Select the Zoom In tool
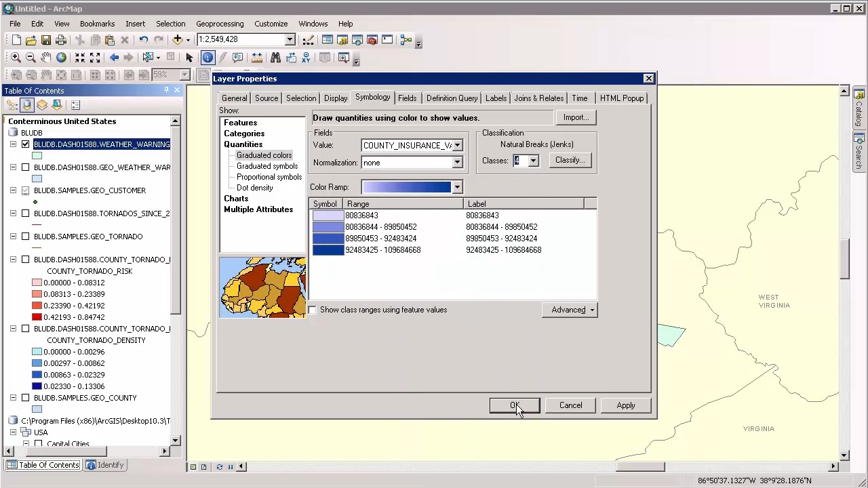Screen dimensions: 868x488 point(16,58)
